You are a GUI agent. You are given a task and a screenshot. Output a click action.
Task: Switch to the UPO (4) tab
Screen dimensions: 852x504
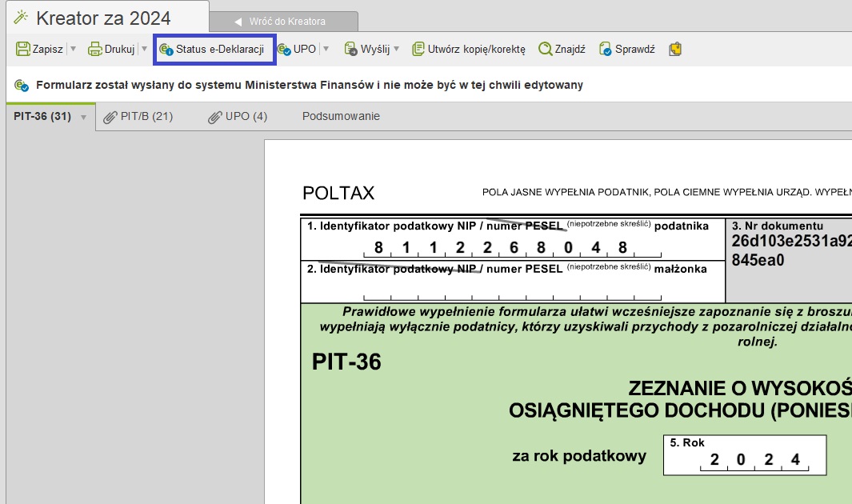coord(238,117)
